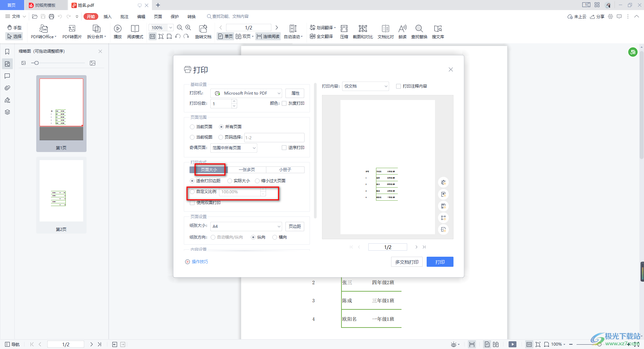The height and width of the screenshot is (349, 644).
Task: Select the 当前页面 radio button
Action: [192, 127]
